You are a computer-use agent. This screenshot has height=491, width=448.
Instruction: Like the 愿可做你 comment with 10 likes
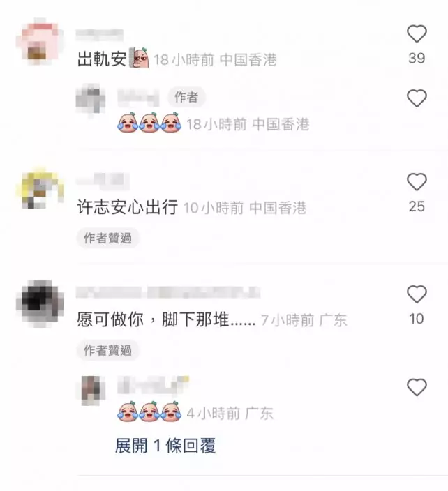tap(417, 294)
